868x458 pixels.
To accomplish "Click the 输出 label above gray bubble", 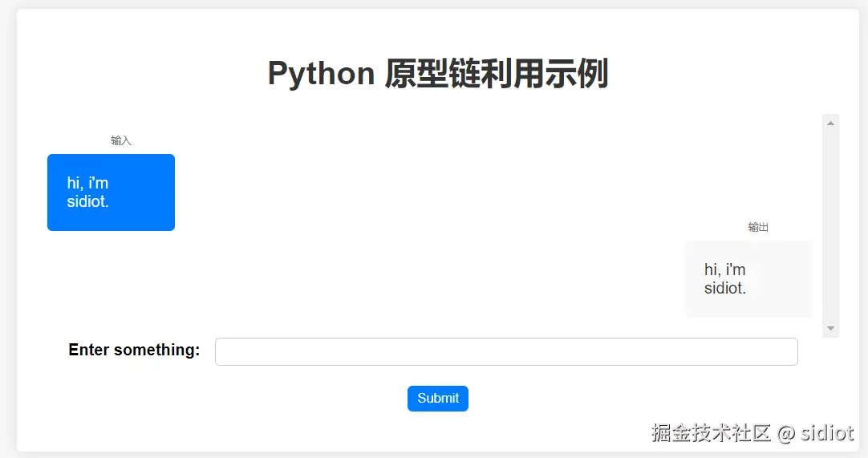I will (758, 228).
